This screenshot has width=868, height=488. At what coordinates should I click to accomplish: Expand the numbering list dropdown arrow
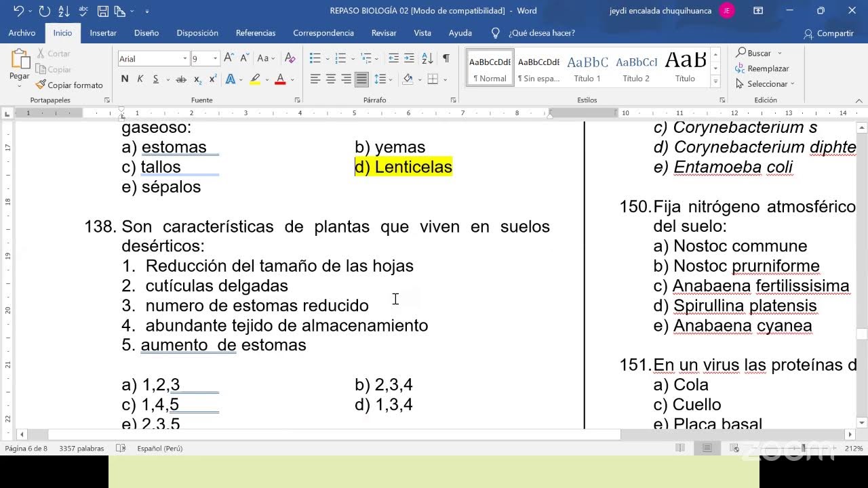click(x=353, y=58)
